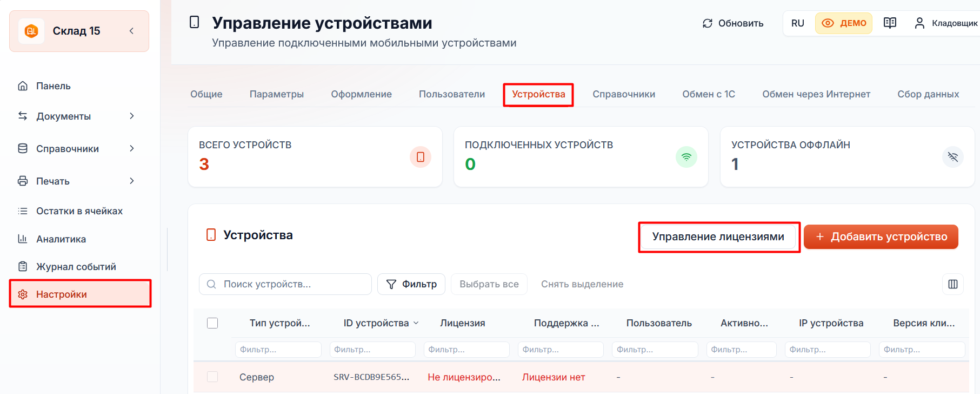Screen dimensions: 980x394
Task: Open the column chooser icon
Action: click(x=953, y=284)
